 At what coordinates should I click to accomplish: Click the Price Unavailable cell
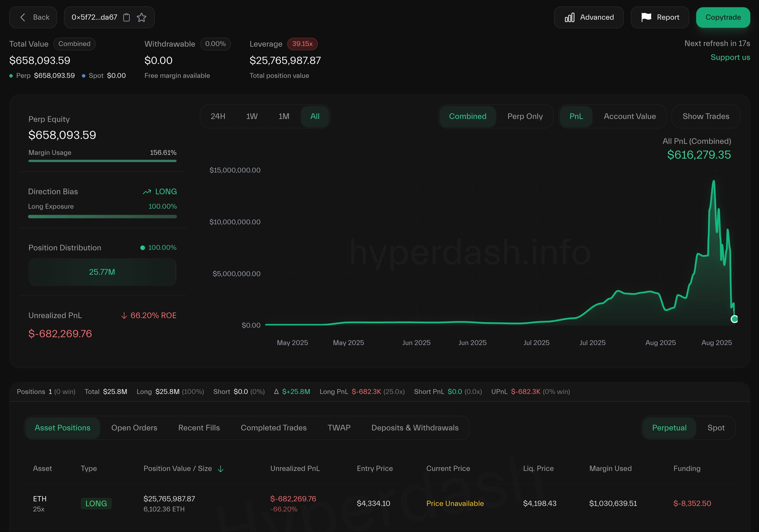coord(455,504)
